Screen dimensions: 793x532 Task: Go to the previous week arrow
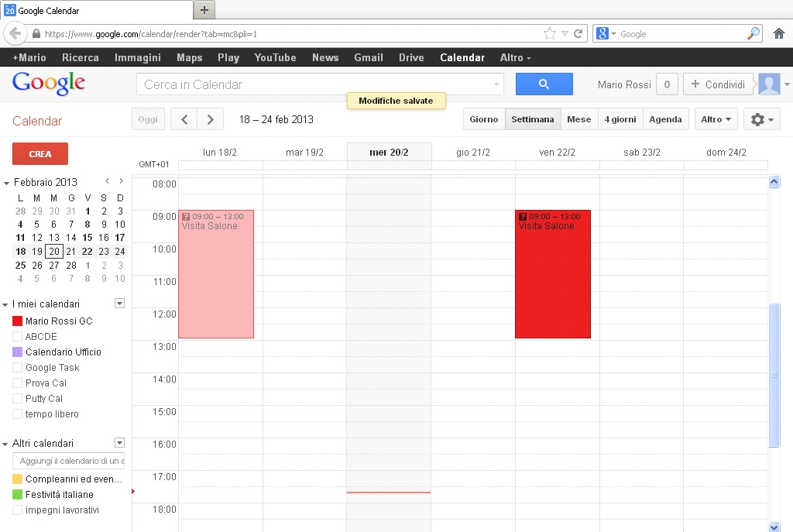pyautogui.click(x=184, y=119)
